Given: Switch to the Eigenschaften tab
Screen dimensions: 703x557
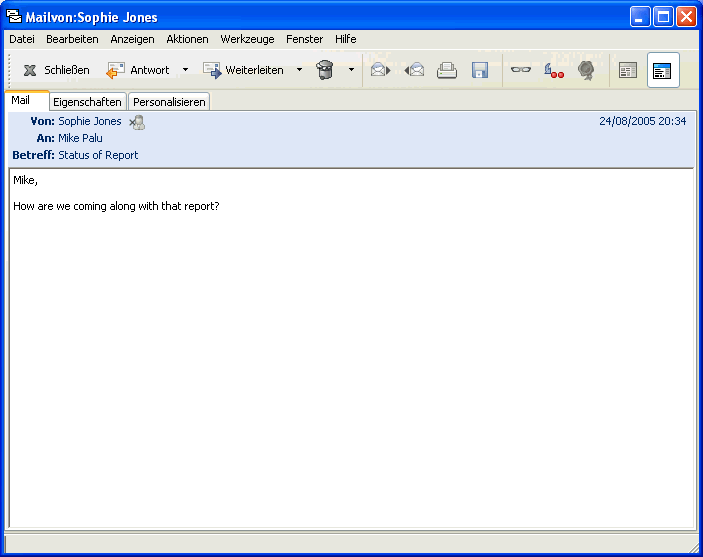Looking at the screenshot, I should (87, 102).
